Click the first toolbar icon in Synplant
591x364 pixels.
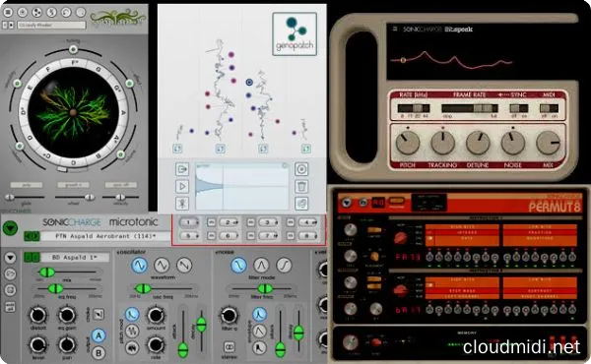coord(8,13)
